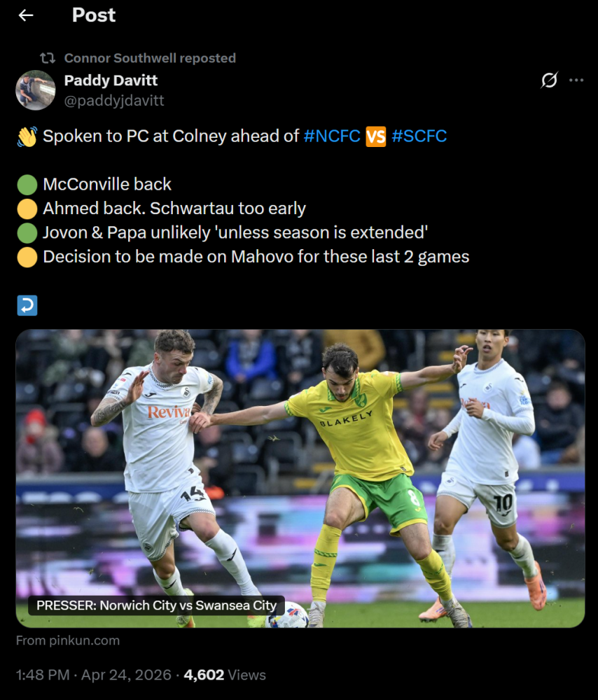The image size is (598, 700).
Task: Open Paddy Davitt's profile avatar
Action: (36, 90)
